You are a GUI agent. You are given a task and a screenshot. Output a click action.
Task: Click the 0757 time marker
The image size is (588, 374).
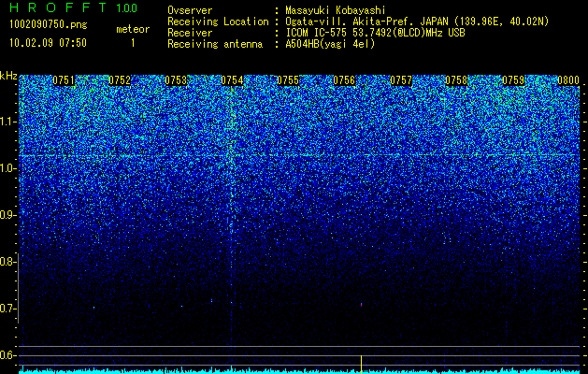(401, 80)
